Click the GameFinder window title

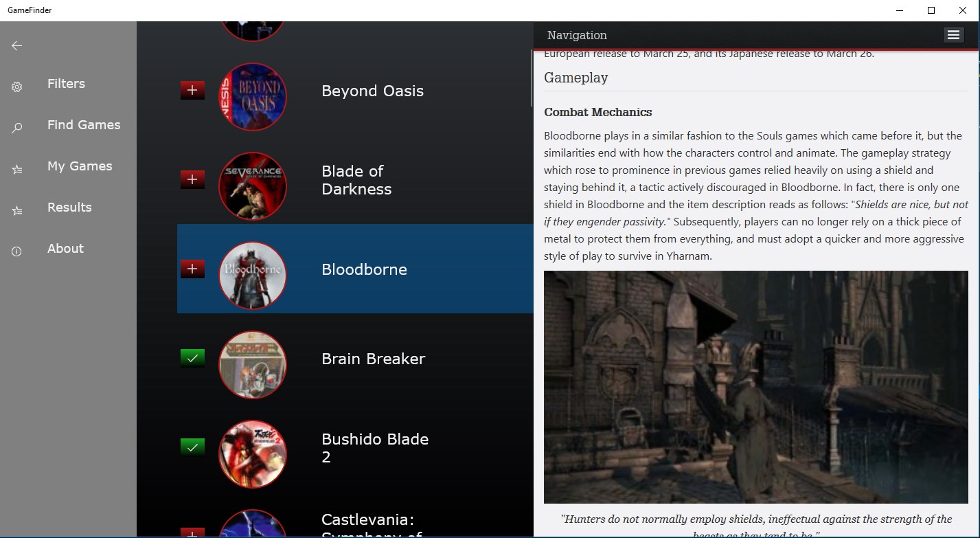[30, 10]
